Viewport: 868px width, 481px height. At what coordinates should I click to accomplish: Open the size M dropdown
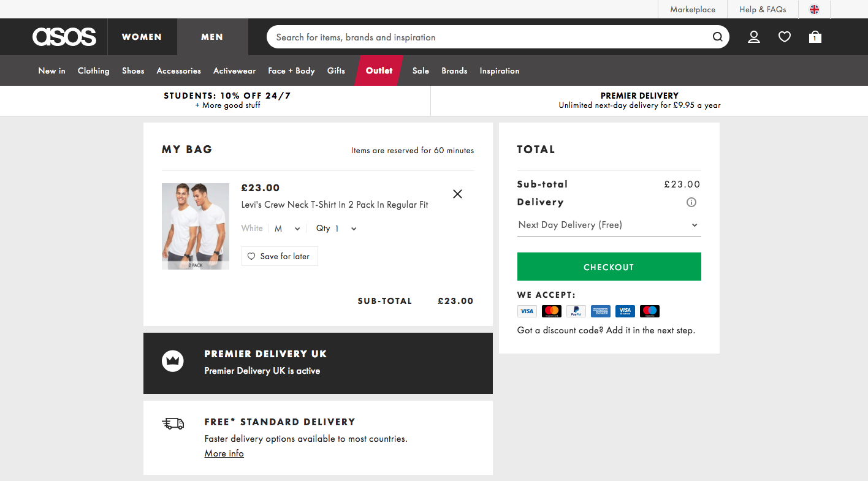coord(287,229)
